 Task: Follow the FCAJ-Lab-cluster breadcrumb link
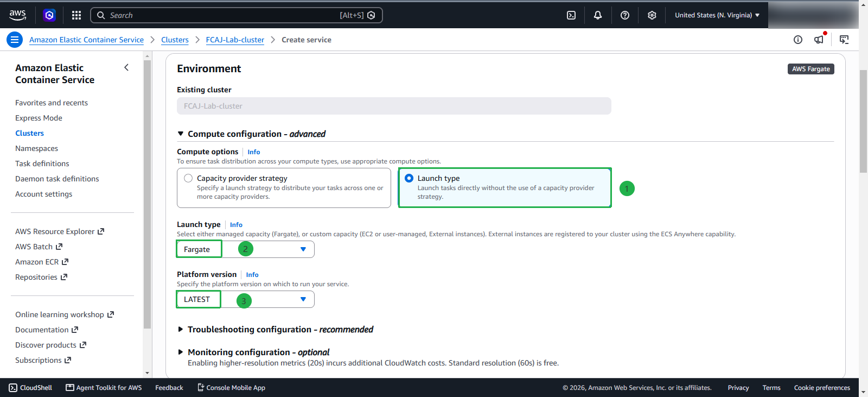tap(235, 40)
